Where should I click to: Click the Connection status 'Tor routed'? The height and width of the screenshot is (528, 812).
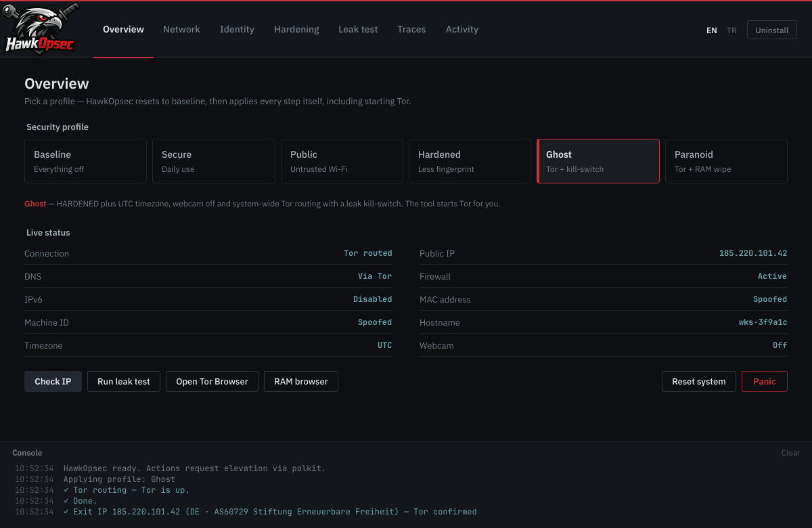[x=368, y=253]
